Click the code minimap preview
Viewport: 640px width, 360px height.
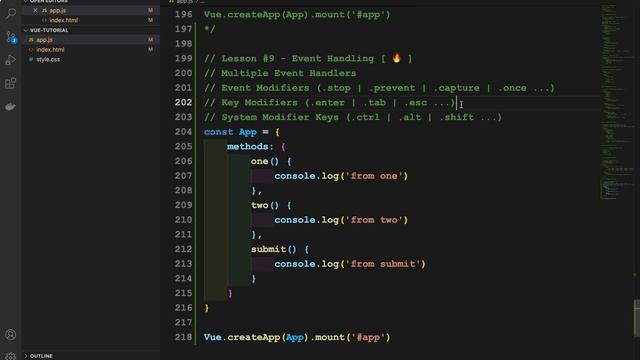pos(616,102)
